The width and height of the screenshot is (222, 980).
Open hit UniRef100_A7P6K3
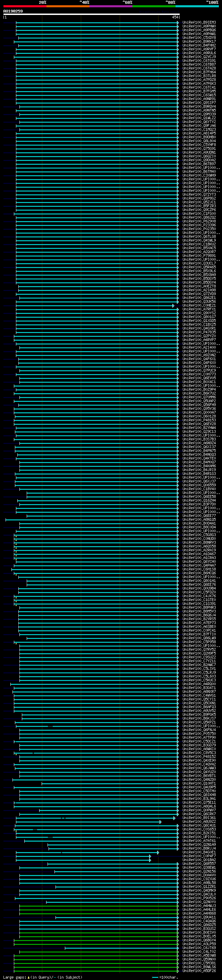199,84
